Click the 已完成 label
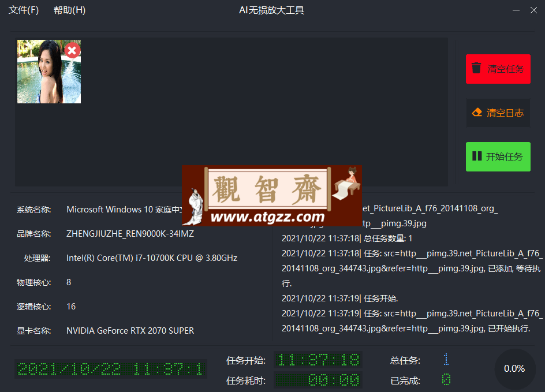 click(405, 380)
